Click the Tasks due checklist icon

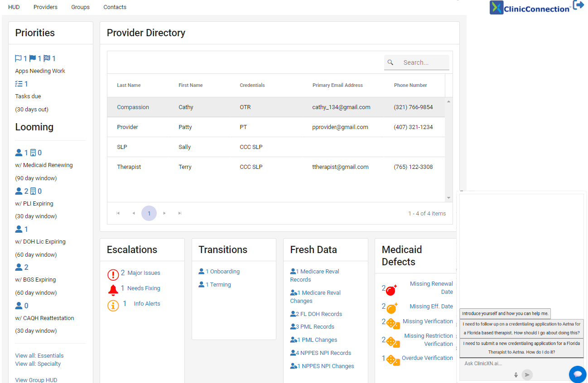click(x=19, y=84)
